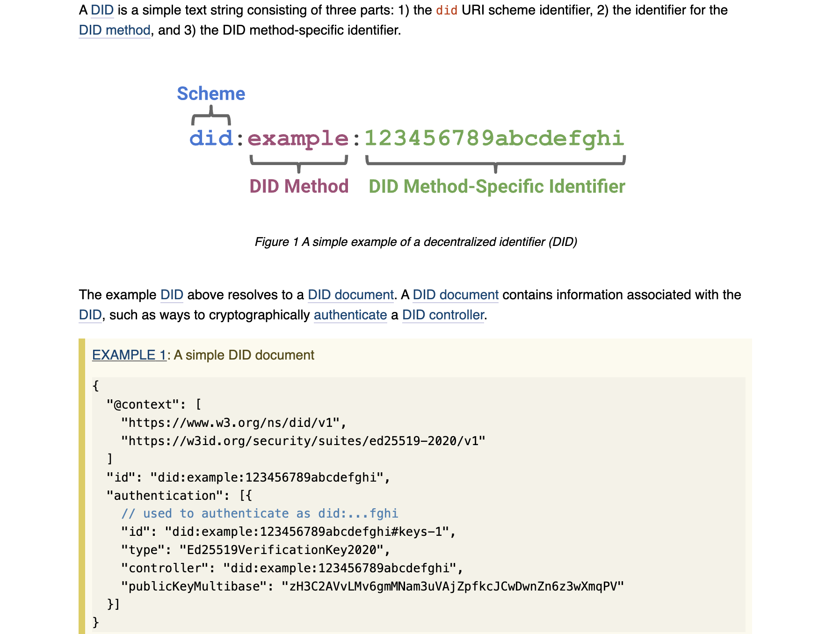Viewport: 840px width, 634px height.
Task: Open the DID link in first sentence
Action: (102, 10)
